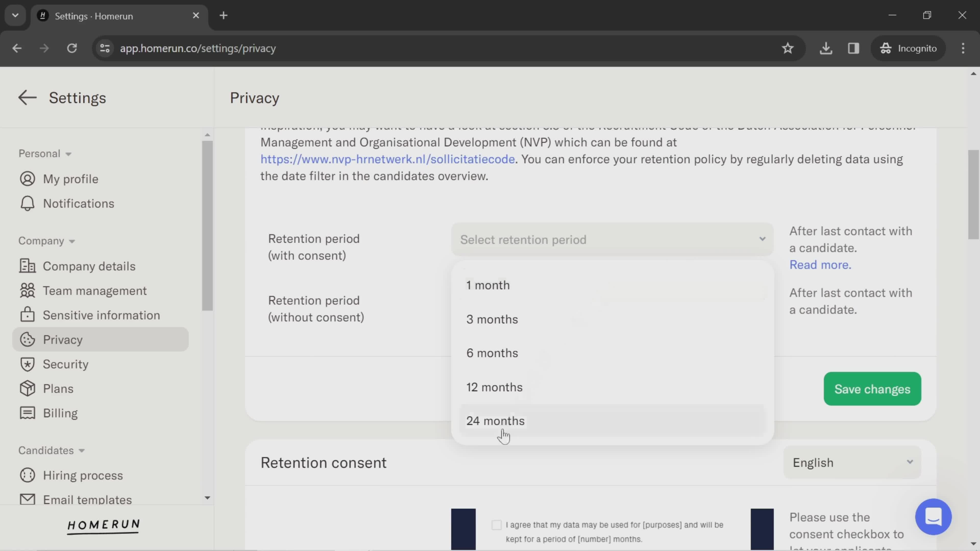The height and width of the screenshot is (551, 980).
Task: Open the chat support bubble
Action: 933,517
